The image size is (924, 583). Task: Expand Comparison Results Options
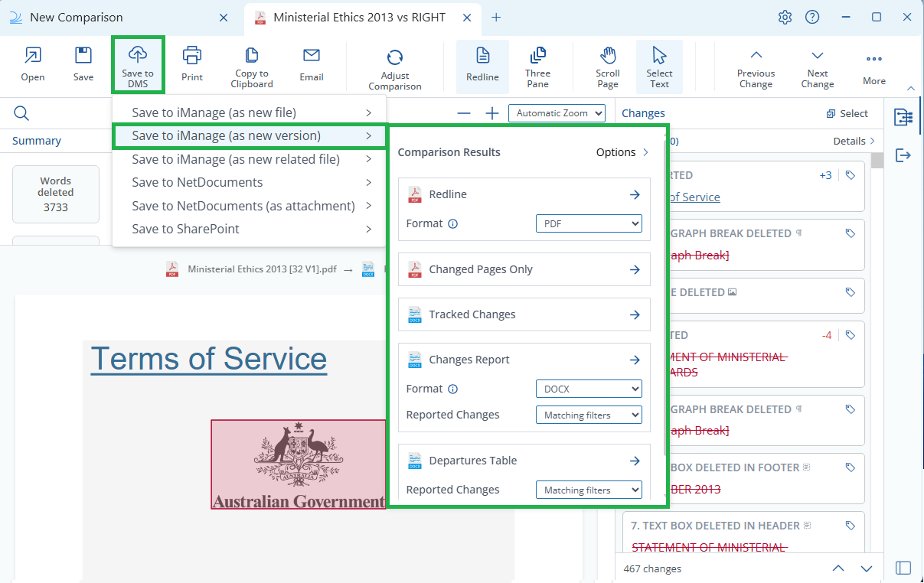[x=622, y=152]
